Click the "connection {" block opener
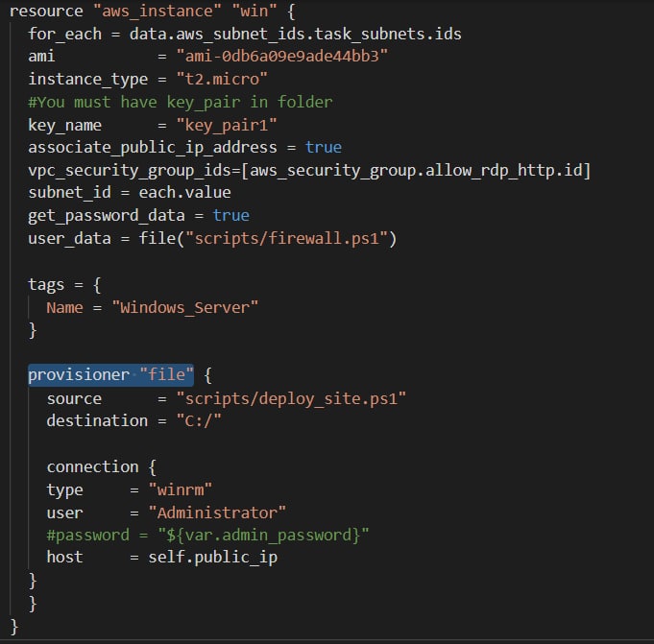The height and width of the screenshot is (644, 654). [x=102, y=467]
